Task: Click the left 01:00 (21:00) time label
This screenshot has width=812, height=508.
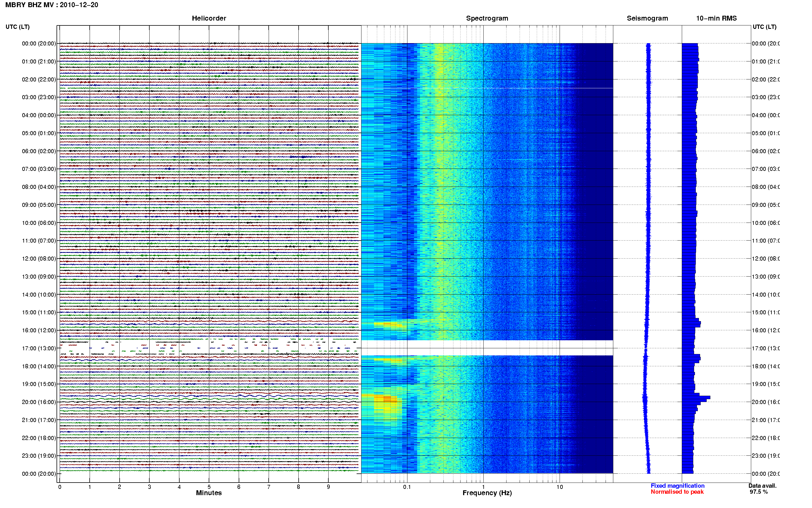Action: pos(39,61)
